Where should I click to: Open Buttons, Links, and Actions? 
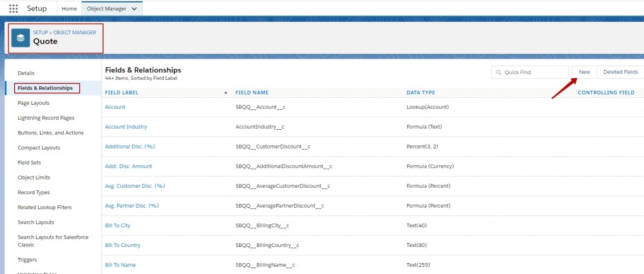pos(50,133)
